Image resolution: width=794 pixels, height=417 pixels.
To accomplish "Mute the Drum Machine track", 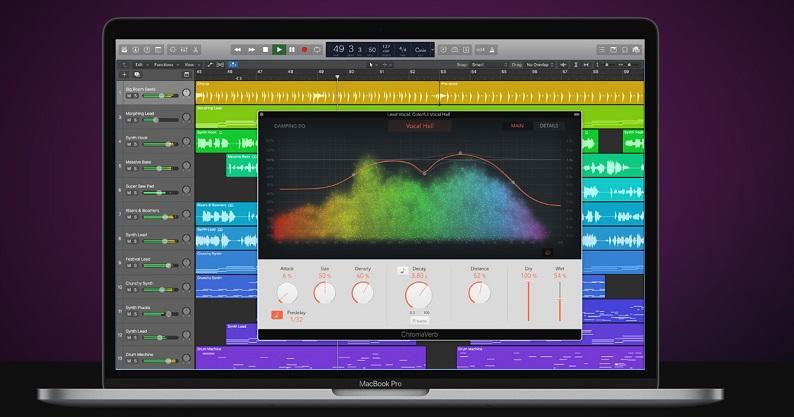I will [129, 361].
